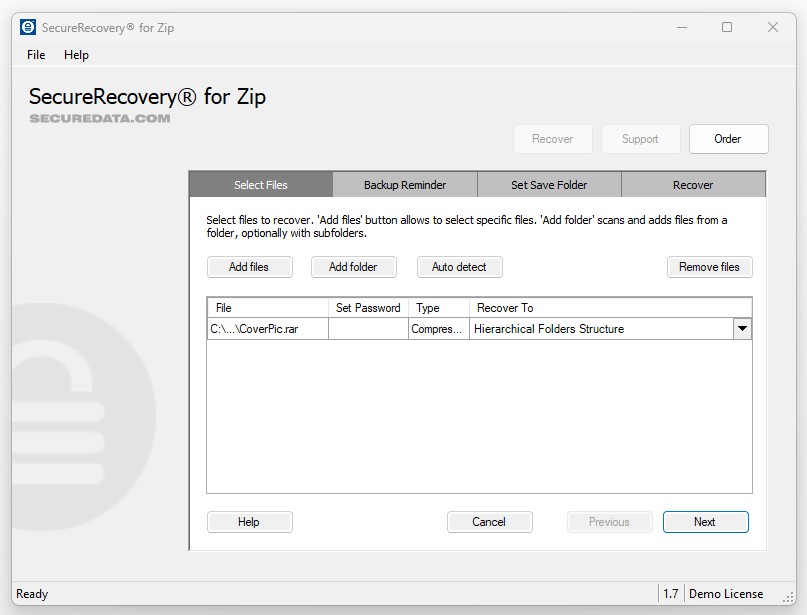Click the Add files button
This screenshot has width=807, height=615.
pos(249,267)
